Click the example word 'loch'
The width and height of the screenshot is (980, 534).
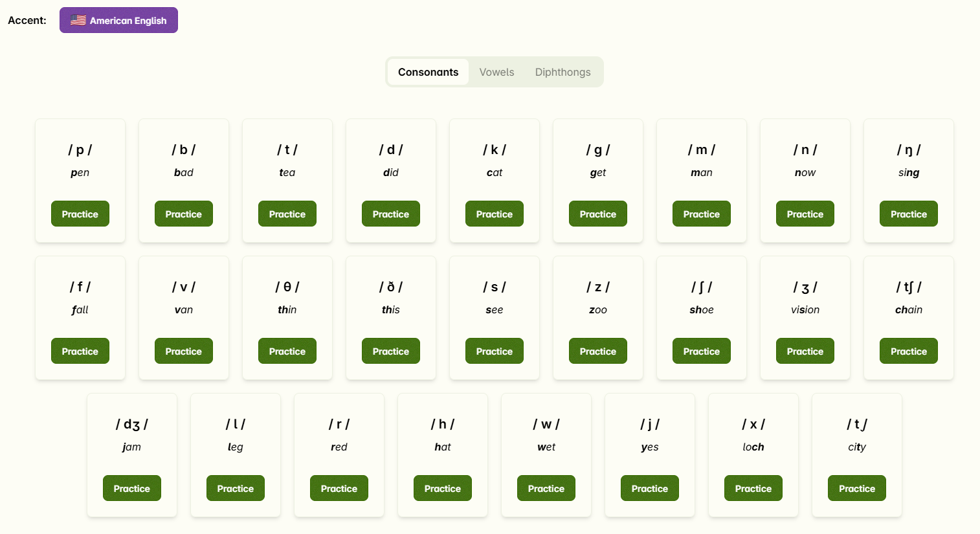(x=753, y=447)
